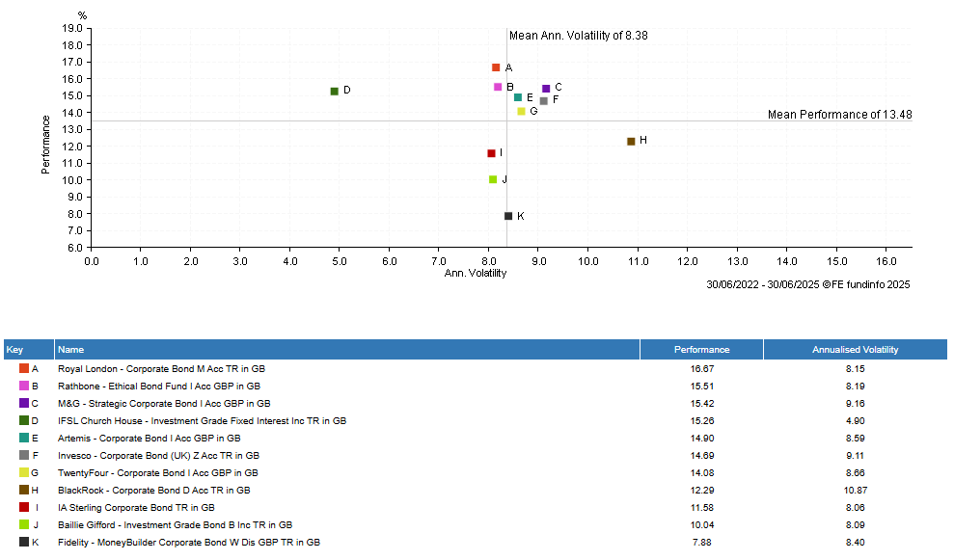Open Baillie Gifford Investment Grade Bond
The image size is (954, 560).
pos(176,524)
